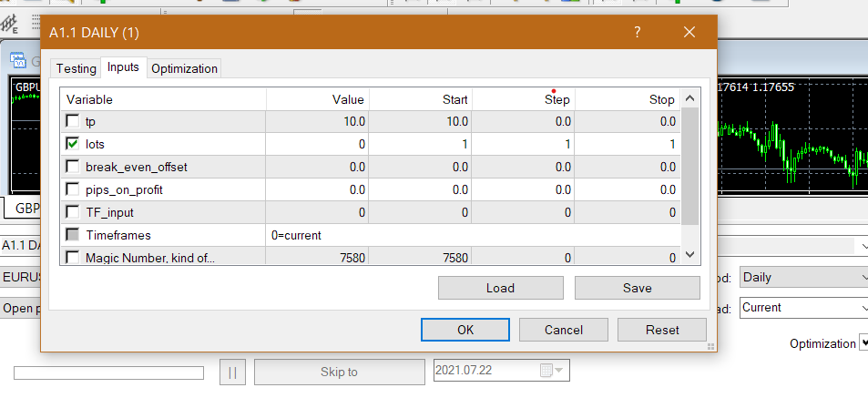Click the Skip to button

click(x=340, y=372)
